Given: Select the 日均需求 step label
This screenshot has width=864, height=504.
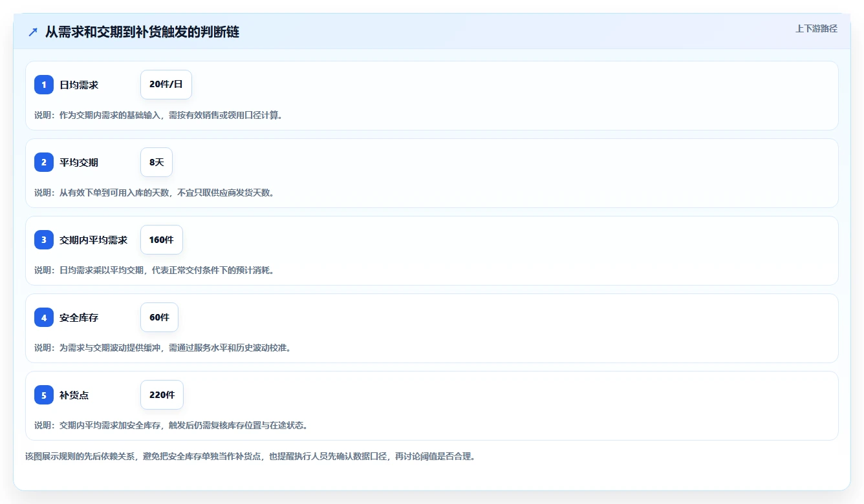Looking at the screenshot, I should point(79,85).
